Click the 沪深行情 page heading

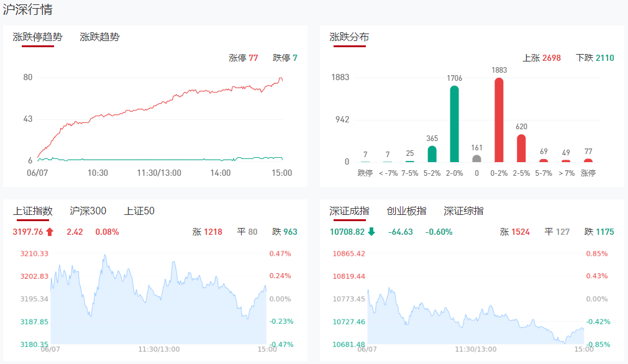point(28,9)
